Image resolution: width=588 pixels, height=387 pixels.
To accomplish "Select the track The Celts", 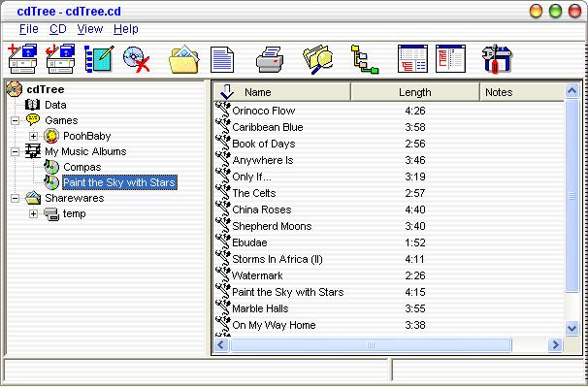I will 254,193.
